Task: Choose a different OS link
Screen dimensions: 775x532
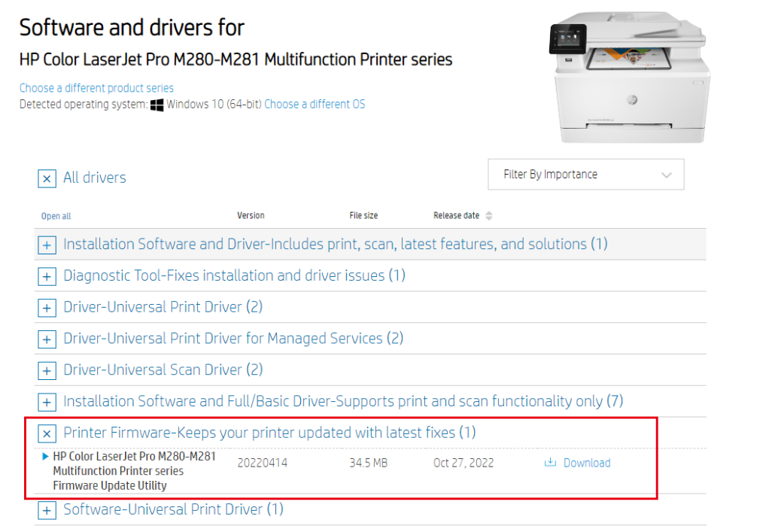Action: (x=315, y=105)
